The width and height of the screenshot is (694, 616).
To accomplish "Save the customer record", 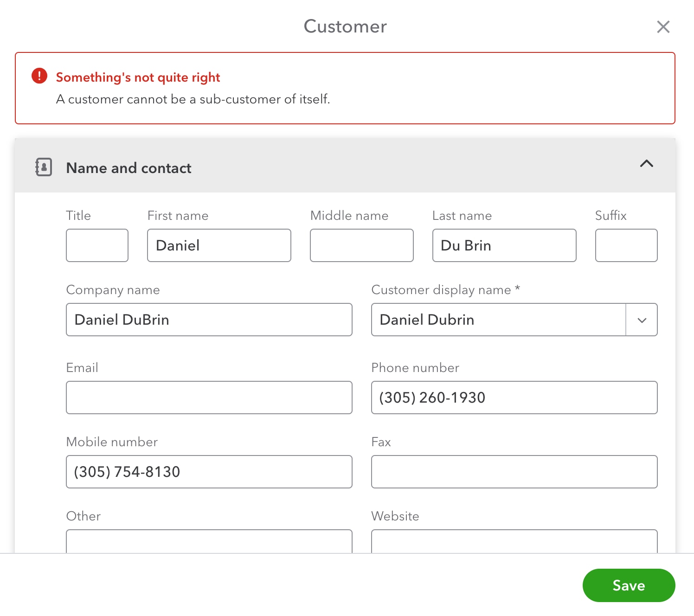I will click(x=629, y=585).
